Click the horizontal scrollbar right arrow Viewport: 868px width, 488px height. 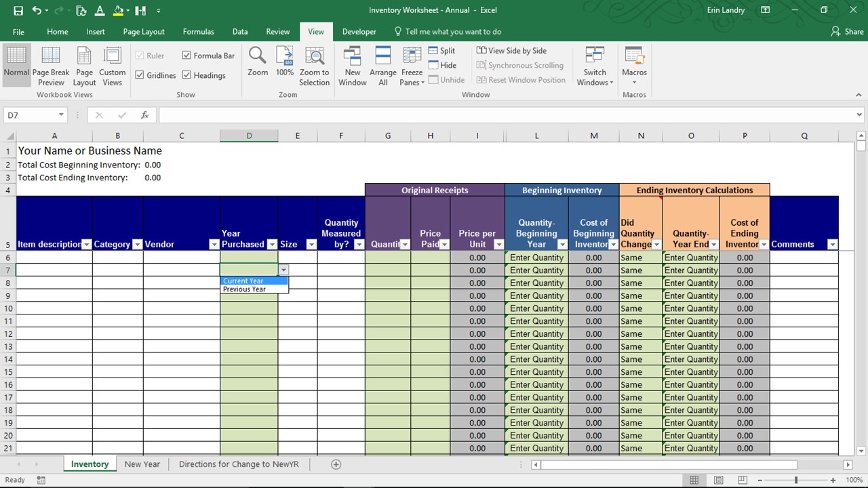[x=848, y=464]
